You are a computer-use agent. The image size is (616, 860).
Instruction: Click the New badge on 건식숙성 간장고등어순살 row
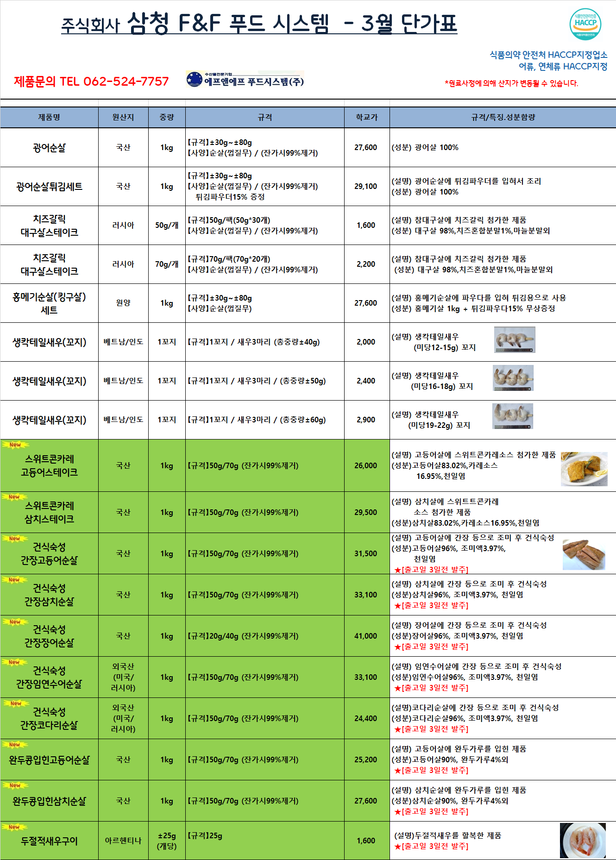click(14, 539)
